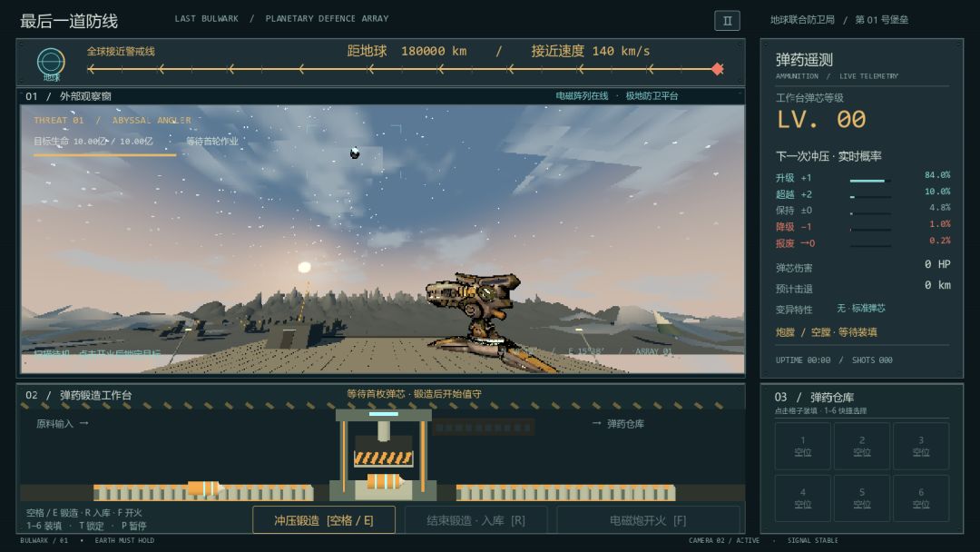Click the orange target health bar
Viewport: 980px width, 552px height.
(x=105, y=154)
